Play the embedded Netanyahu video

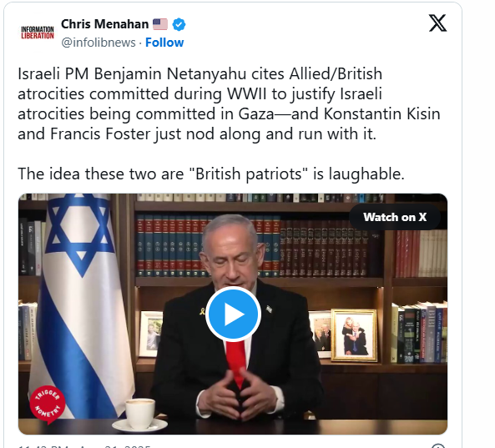click(233, 315)
